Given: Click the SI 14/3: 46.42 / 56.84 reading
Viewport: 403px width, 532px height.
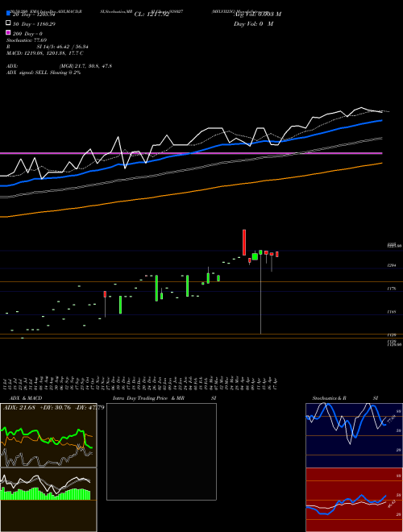Looking at the screenshot, I should point(62,47).
